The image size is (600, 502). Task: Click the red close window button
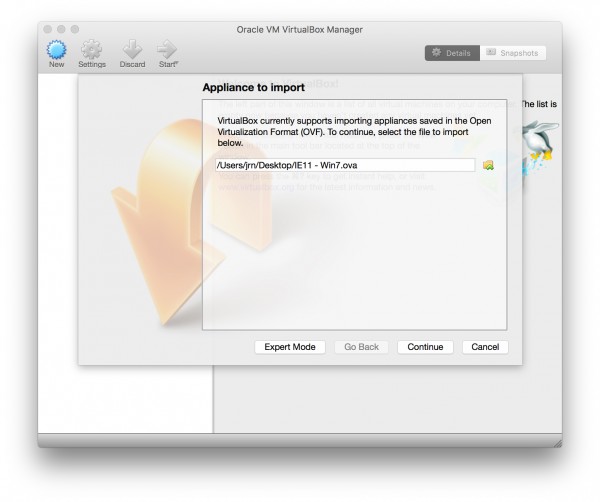(47, 29)
